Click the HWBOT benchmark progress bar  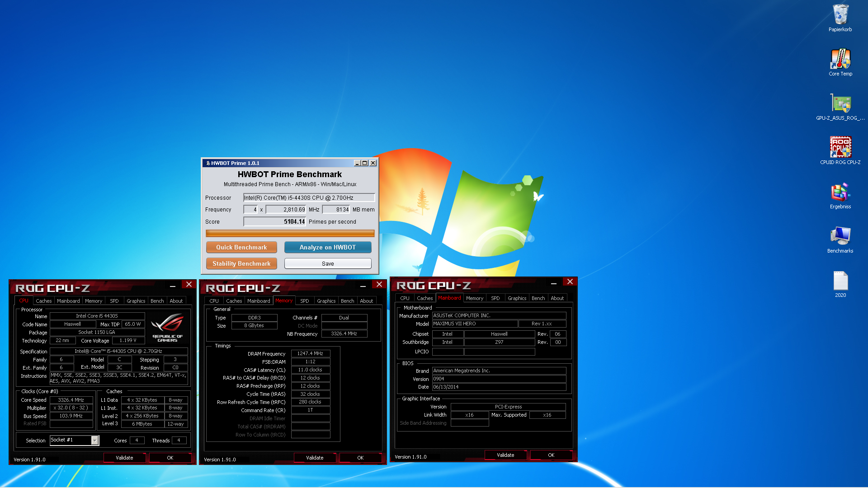coord(290,233)
